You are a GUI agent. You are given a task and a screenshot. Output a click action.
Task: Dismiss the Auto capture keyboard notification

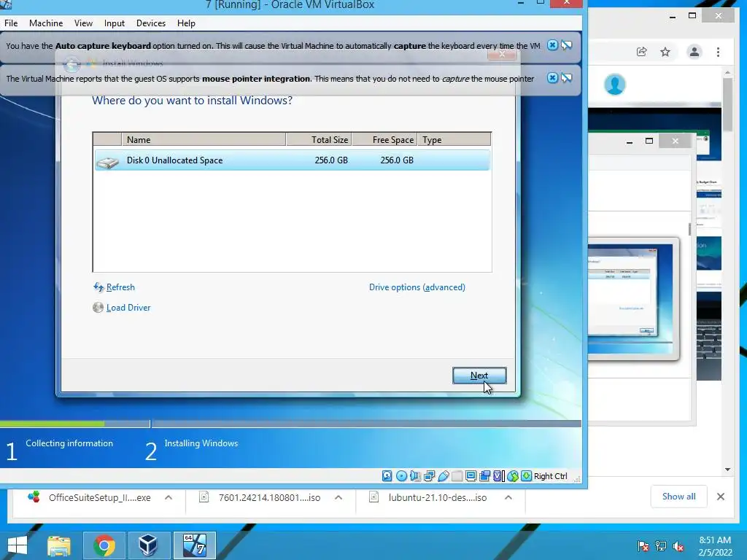[x=552, y=45]
